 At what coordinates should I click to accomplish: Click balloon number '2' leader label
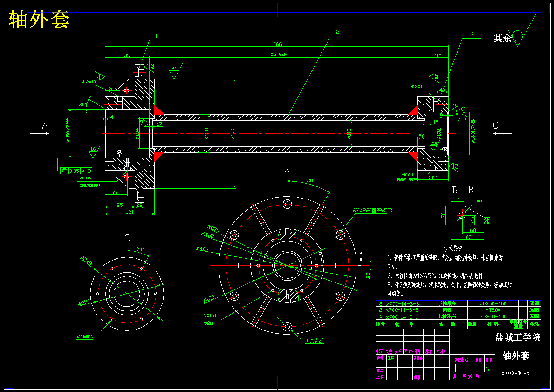point(337,32)
